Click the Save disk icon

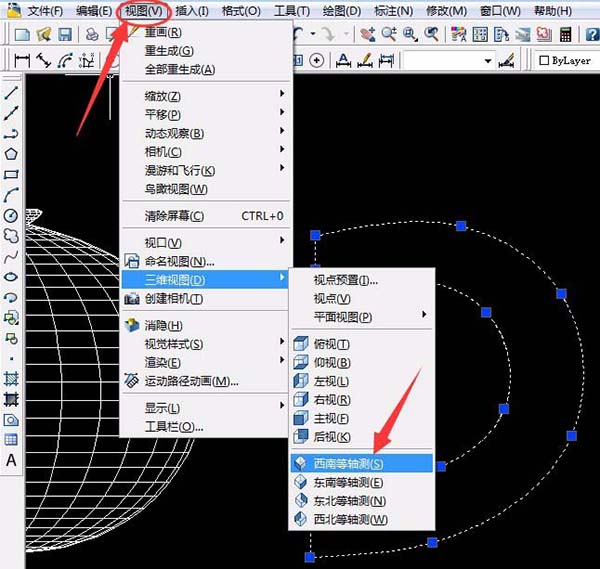[x=65, y=35]
